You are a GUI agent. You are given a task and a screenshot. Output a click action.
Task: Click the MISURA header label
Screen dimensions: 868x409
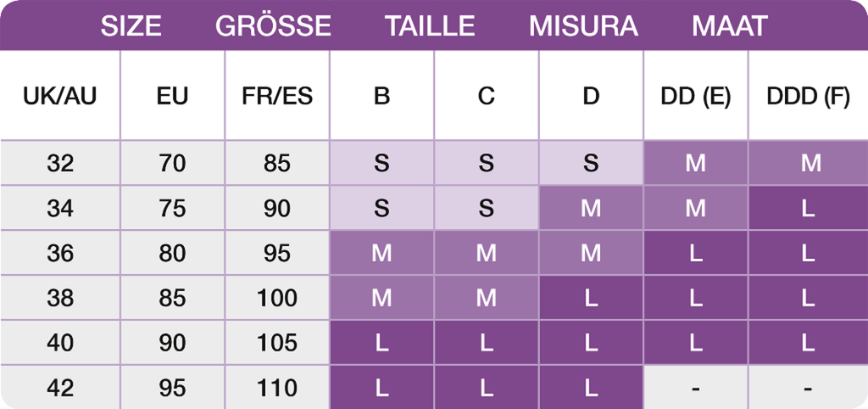pos(583,26)
